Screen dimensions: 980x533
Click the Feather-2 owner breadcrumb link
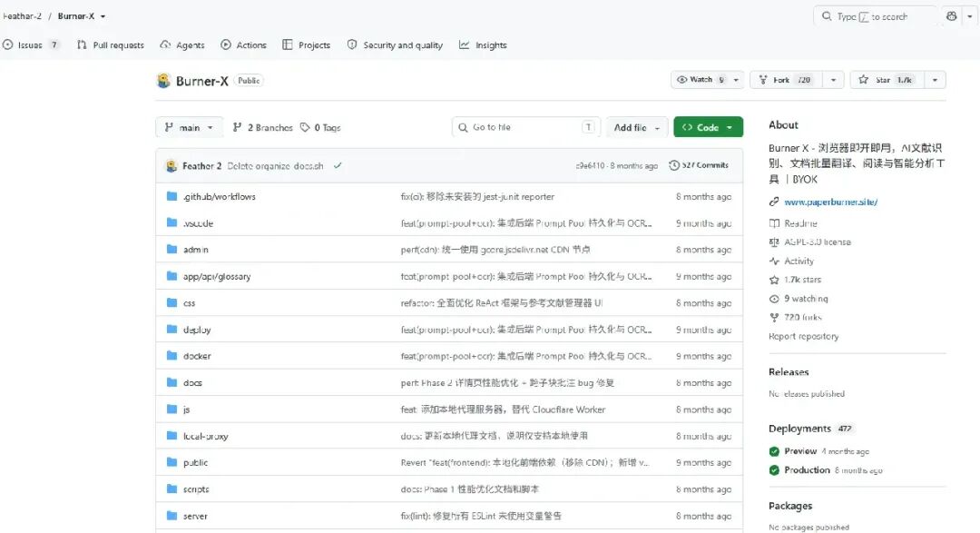[21, 16]
